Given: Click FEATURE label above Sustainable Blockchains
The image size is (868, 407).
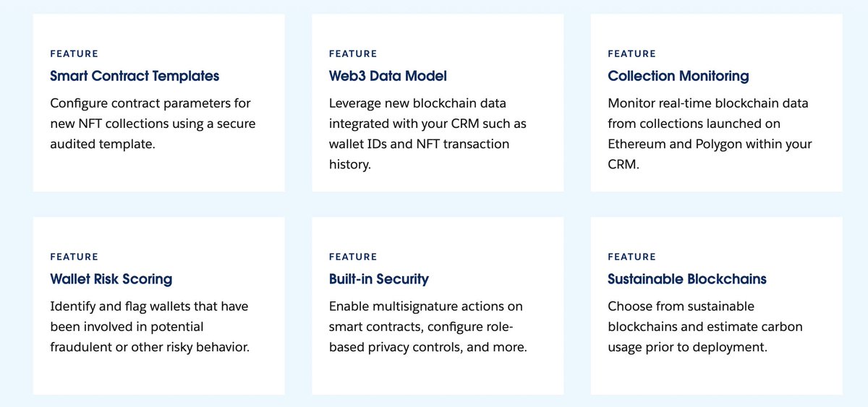Looking at the screenshot, I should click(x=632, y=257).
